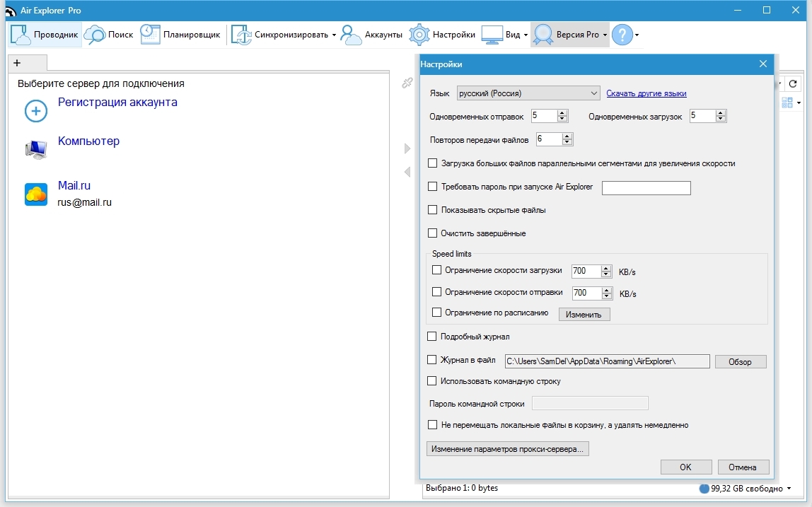Check Ограничение скорости загрузки option
Viewport: 812px width, 507px height.
point(436,270)
